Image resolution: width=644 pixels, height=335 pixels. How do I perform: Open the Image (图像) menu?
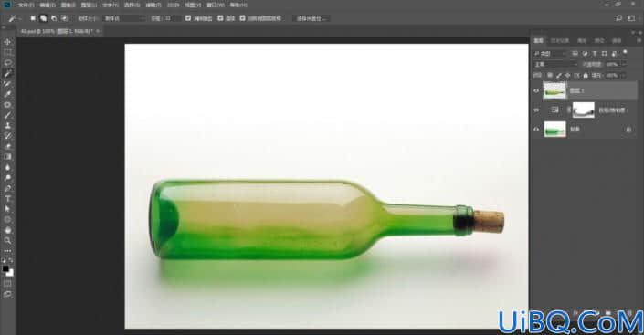point(69,5)
